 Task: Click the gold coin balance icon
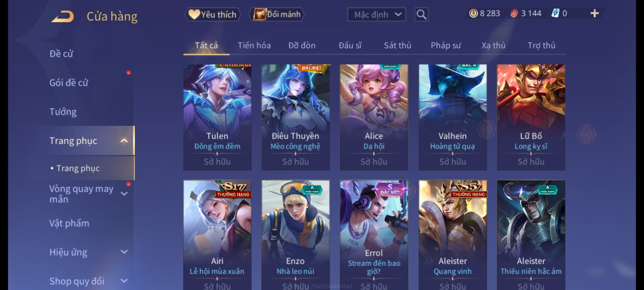(473, 13)
